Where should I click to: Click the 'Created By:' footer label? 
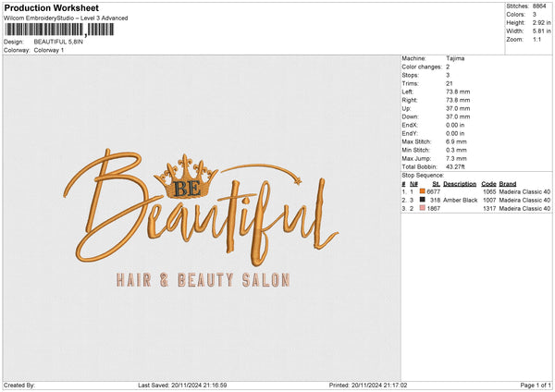(x=19, y=386)
